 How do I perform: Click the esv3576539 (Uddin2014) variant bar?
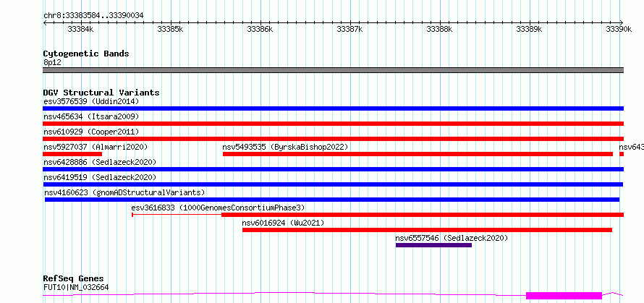(333, 108)
